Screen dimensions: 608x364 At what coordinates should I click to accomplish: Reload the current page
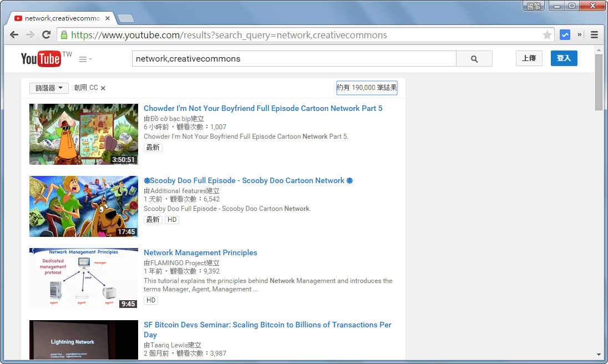(x=47, y=34)
